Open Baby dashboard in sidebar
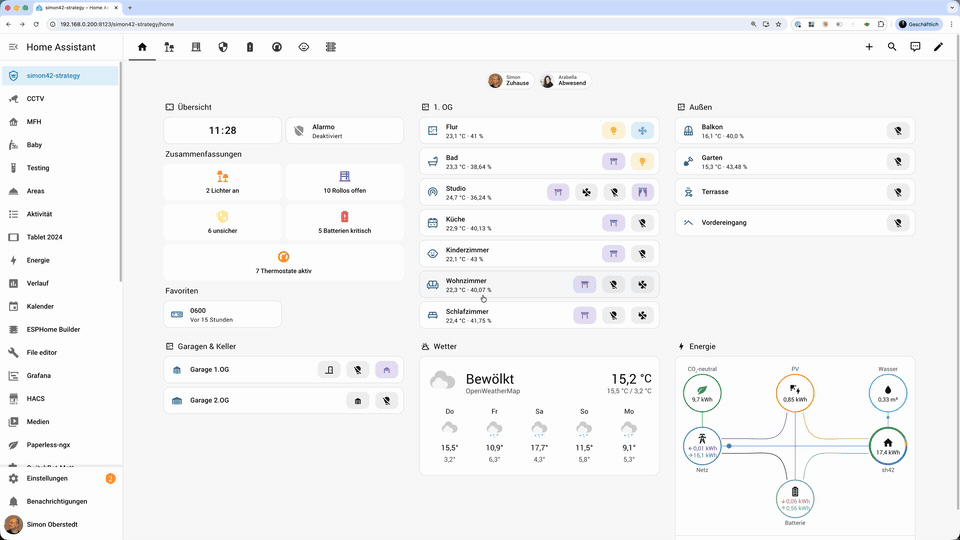This screenshot has height=540, width=960. point(60,145)
